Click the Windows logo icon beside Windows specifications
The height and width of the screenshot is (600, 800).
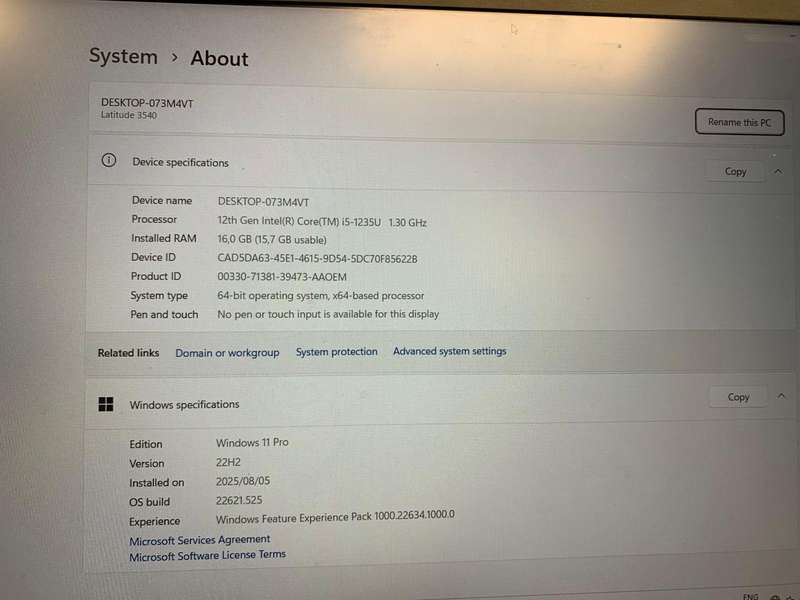click(106, 404)
